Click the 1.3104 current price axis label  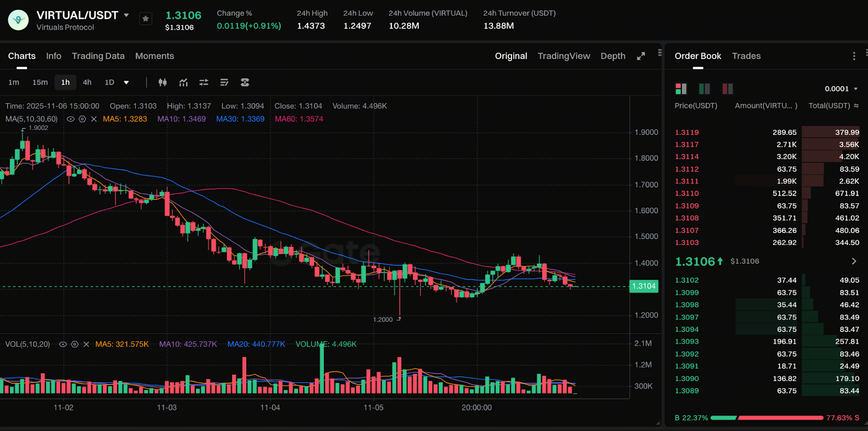coord(644,286)
